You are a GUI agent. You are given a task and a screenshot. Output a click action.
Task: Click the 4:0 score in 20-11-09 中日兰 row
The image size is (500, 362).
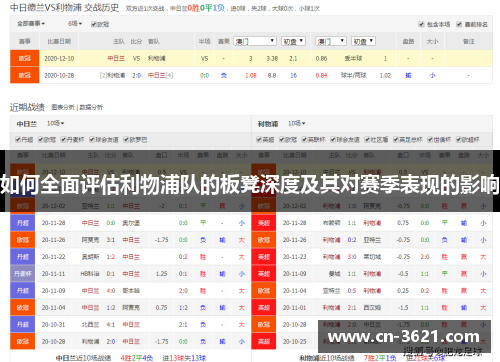111,291
